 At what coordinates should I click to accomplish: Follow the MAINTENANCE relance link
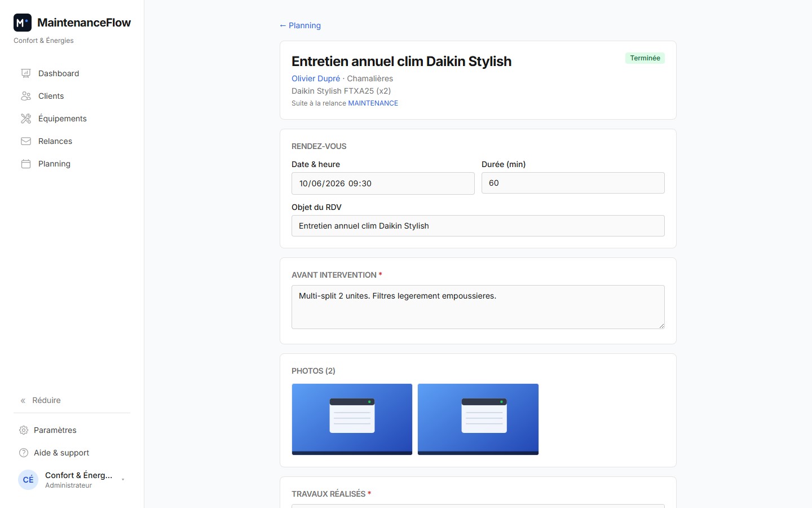pos(373,103)
